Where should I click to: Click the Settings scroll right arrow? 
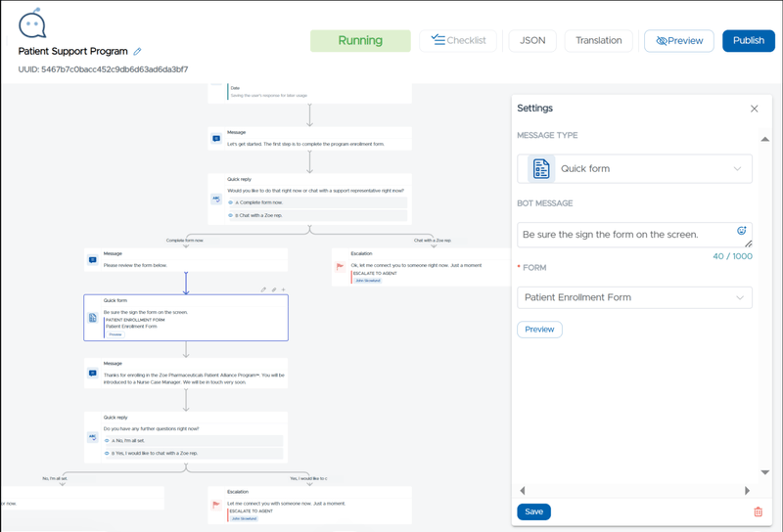747,491
